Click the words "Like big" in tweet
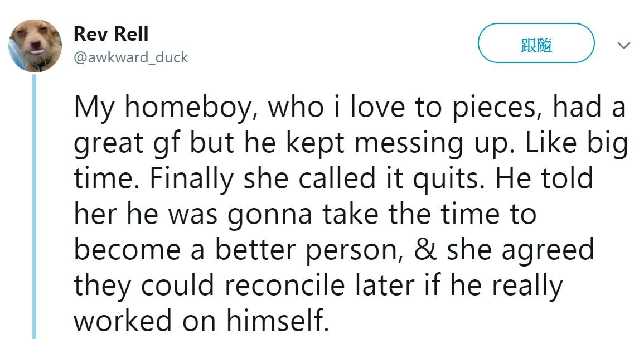This screenshot has height=339, width=644. (577, 143)
